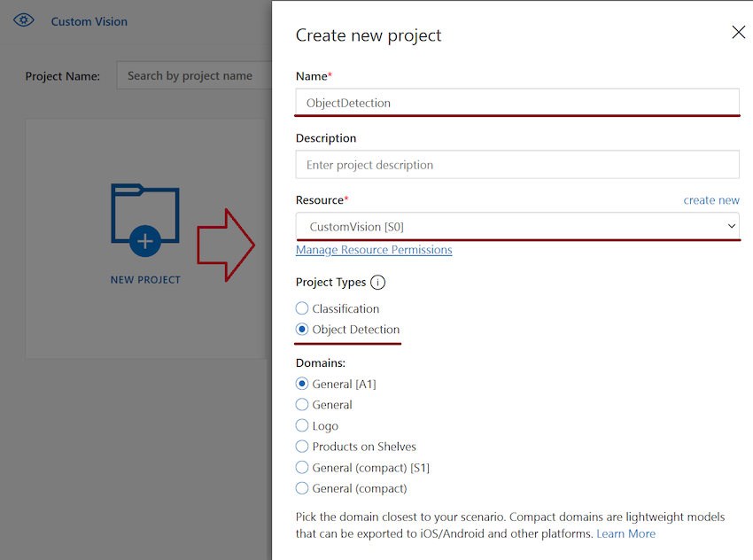The image size is (753, 560).
Task: Click the Description input field
Action: (517, 164)
